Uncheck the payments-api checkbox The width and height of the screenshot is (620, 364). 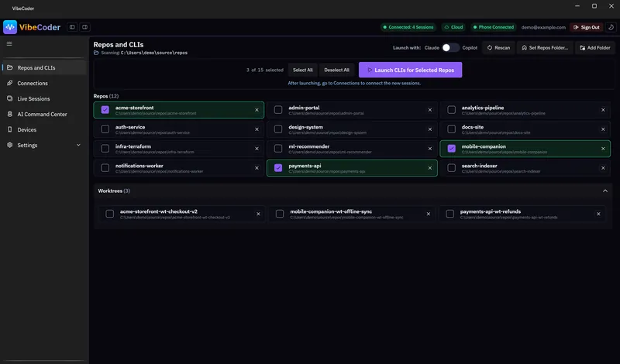point(278,168)
